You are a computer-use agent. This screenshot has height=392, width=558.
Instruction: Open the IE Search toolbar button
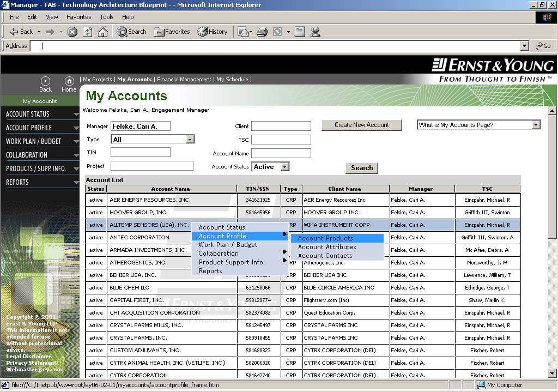pos(131,32)
